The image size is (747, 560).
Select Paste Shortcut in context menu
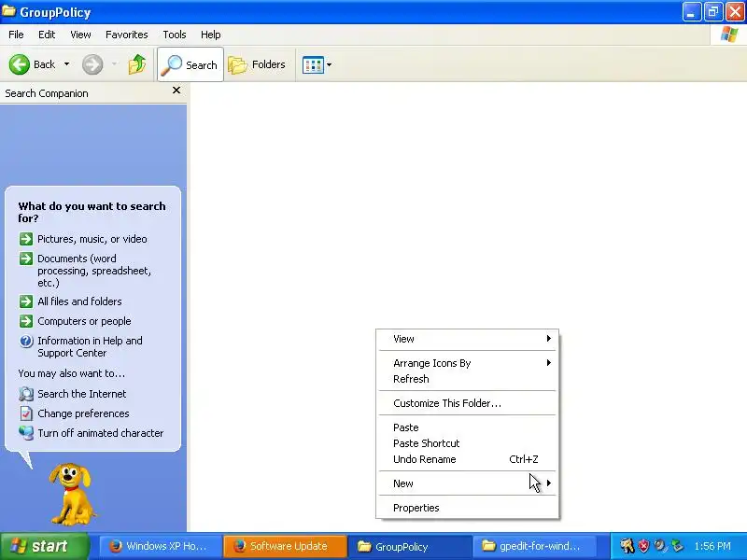(467, 443)
